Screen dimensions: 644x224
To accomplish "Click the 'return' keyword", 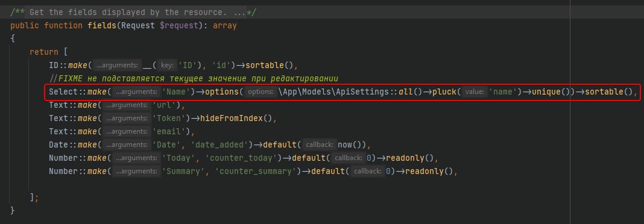I will tap(43, 52).
